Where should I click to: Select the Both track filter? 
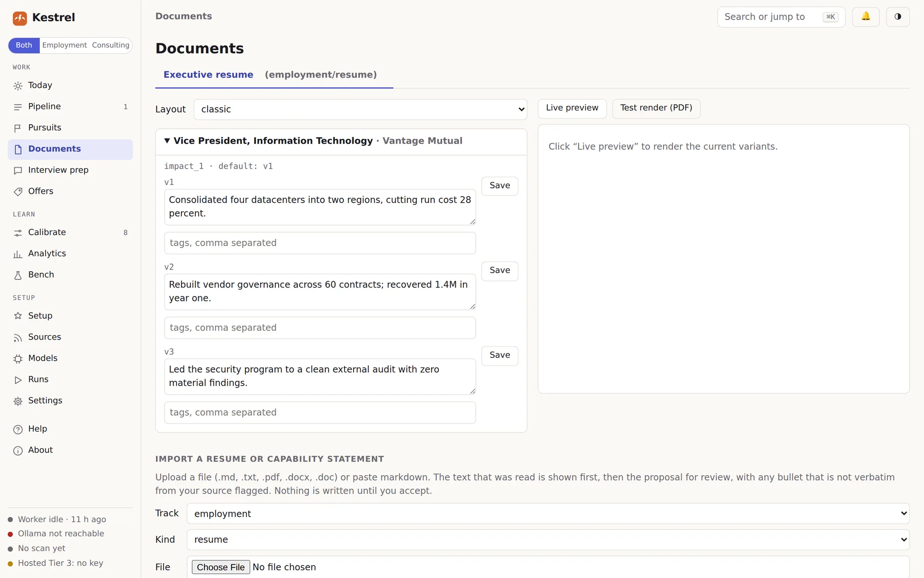(x=24, y=45)
